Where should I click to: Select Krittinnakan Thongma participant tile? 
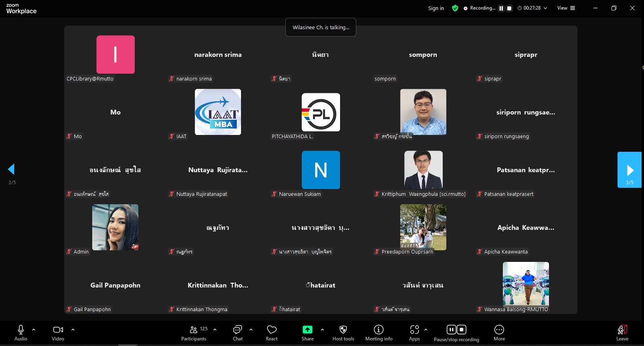coord(218,285)
